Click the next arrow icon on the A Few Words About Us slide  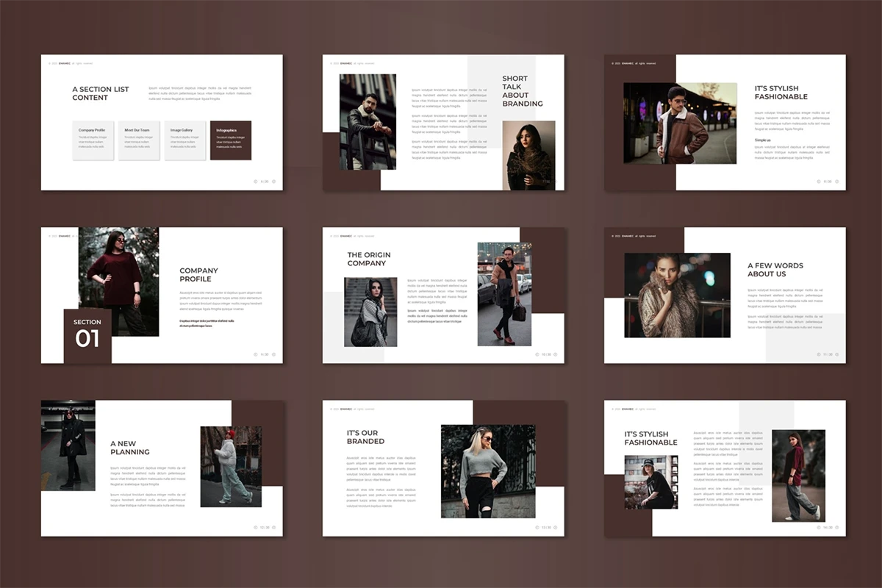pyautogui.click(x=837, y=354)
